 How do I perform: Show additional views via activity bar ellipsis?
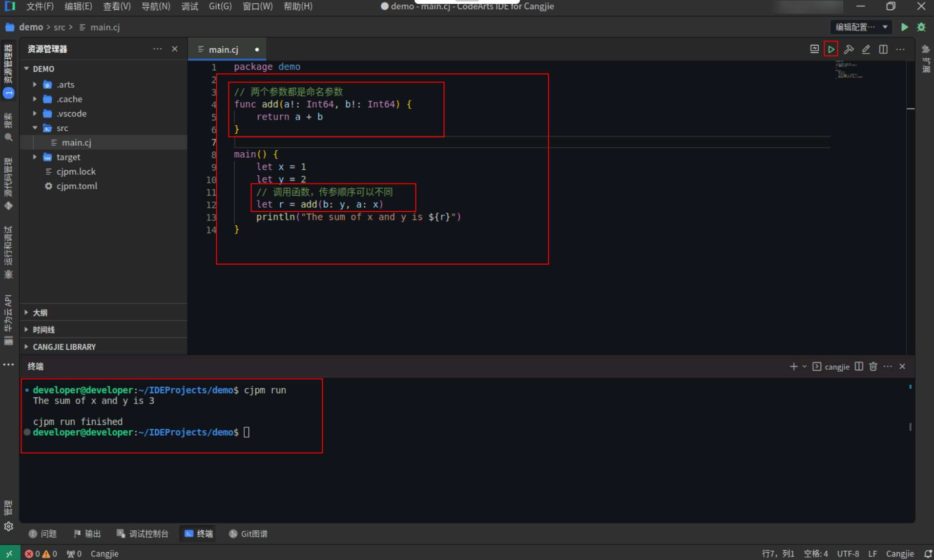tap(8, 364)
